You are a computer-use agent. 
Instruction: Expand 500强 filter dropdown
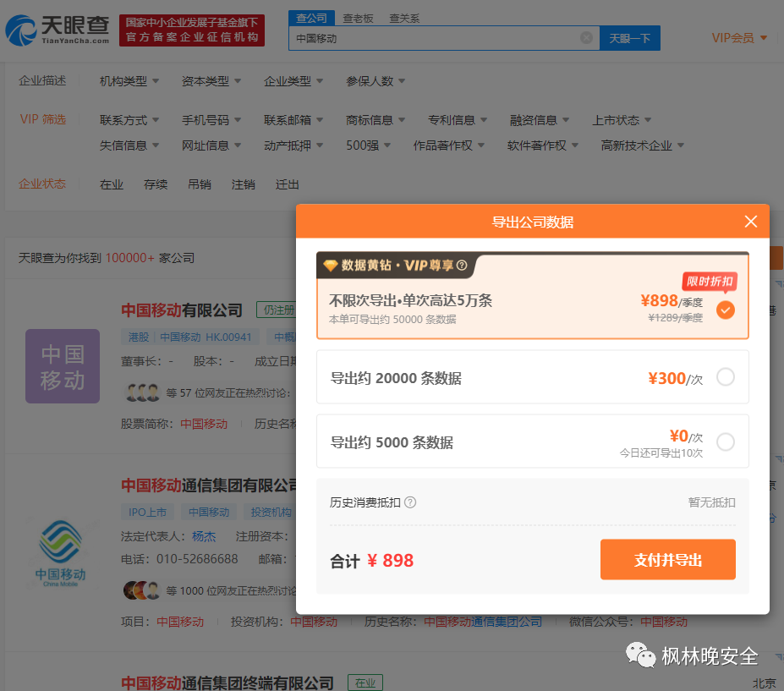369,145
